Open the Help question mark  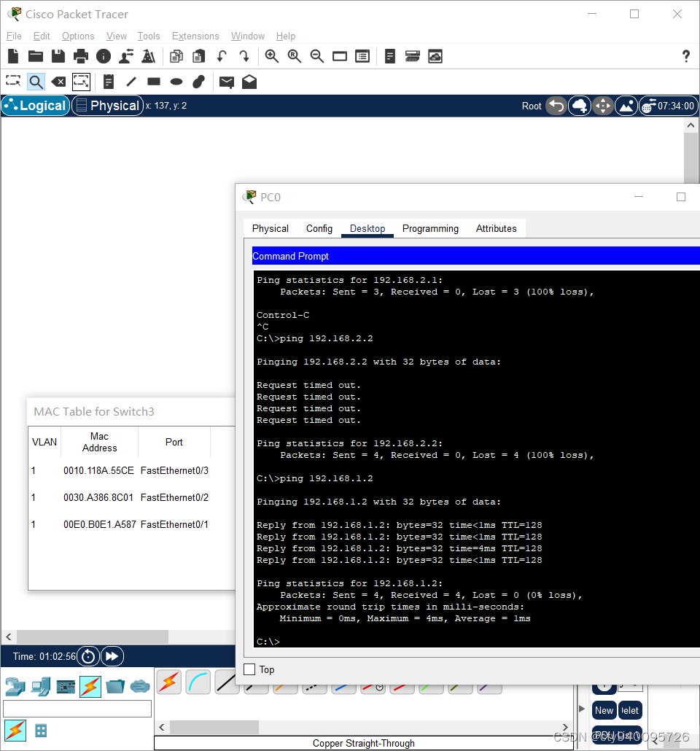686,57
